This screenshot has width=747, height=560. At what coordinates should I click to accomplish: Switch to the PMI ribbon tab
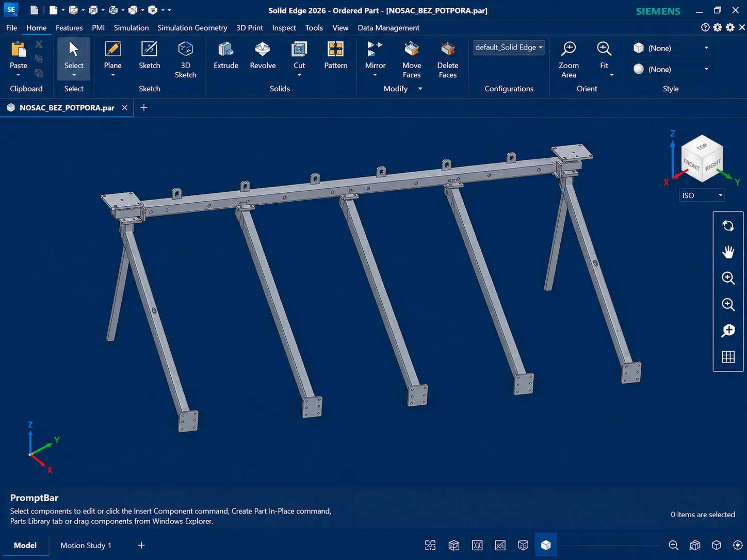(98, 28)
